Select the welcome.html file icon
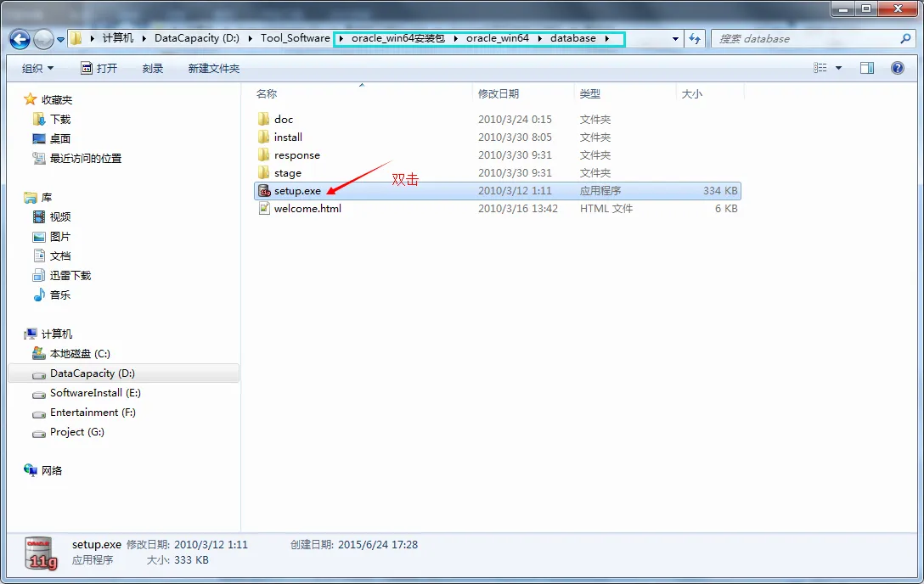 [265, 209]
